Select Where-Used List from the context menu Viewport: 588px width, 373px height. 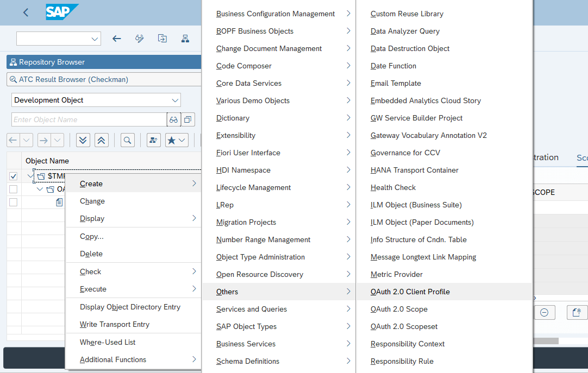(x=134, y=342)
